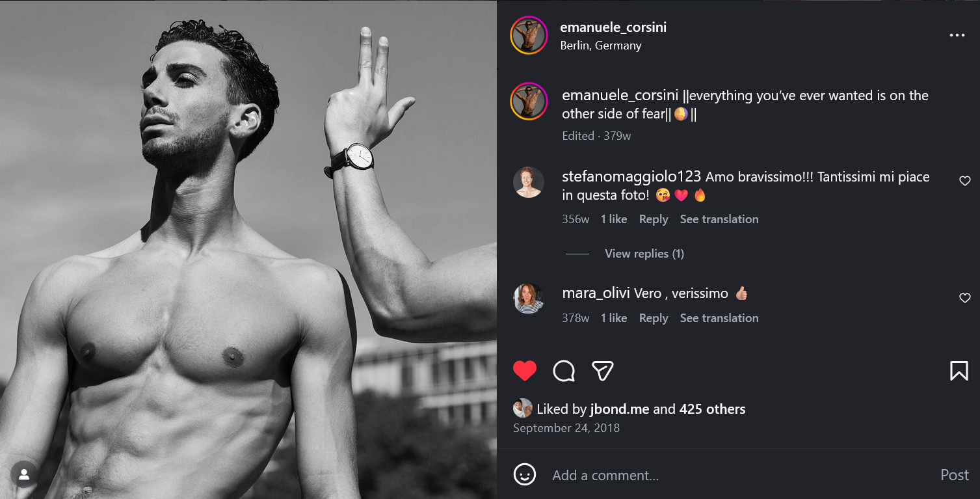The width and height of the screenshot is (980, 499).
Task: Like mara_olivi's comment with heart
Action: point(964,298)
